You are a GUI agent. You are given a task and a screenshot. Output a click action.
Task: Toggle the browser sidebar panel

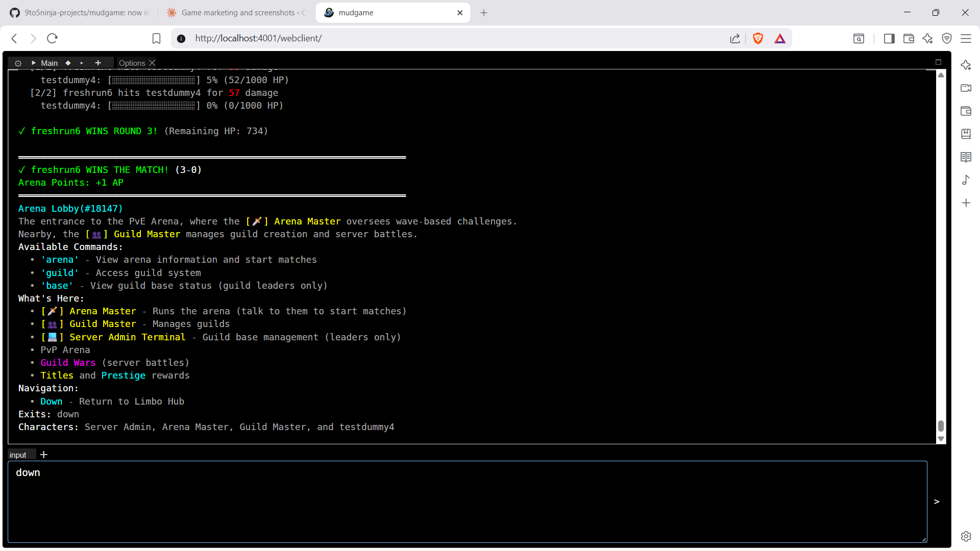tap(889, 39)
